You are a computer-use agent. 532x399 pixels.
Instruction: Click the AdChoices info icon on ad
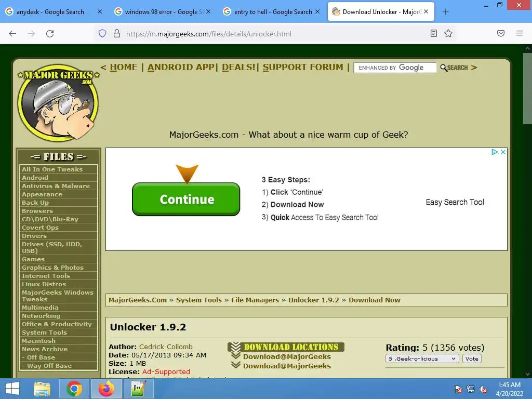click(495, 152)
